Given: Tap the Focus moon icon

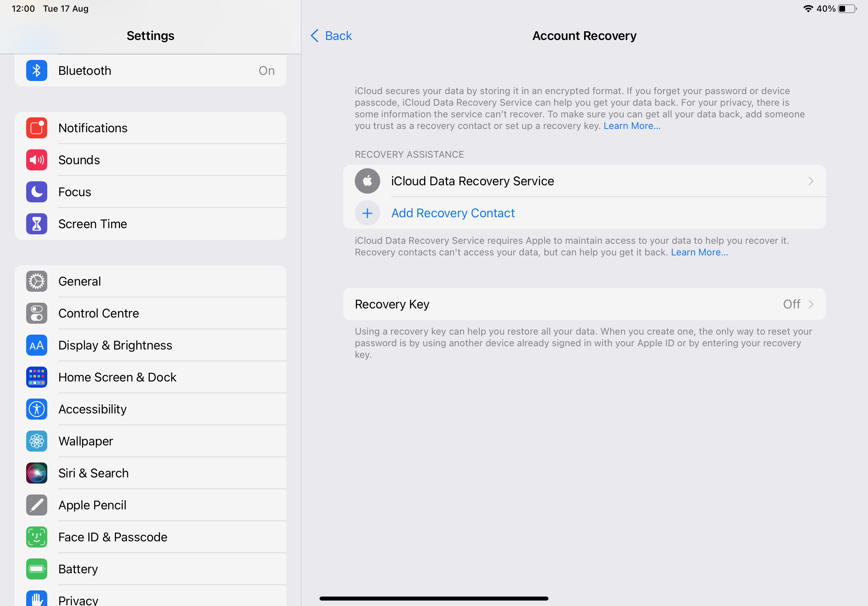Looking at the screenshot, I should click(37, 192).
